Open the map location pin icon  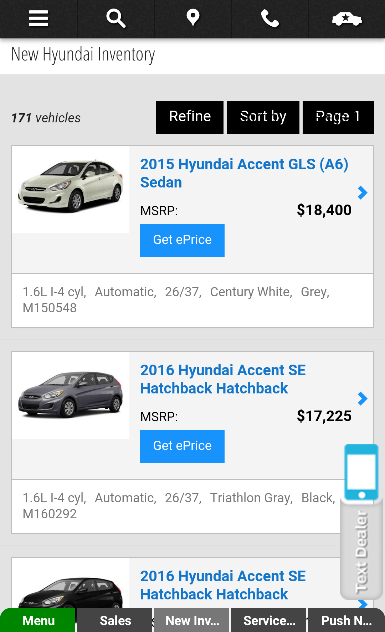click(x=193, y=18)
